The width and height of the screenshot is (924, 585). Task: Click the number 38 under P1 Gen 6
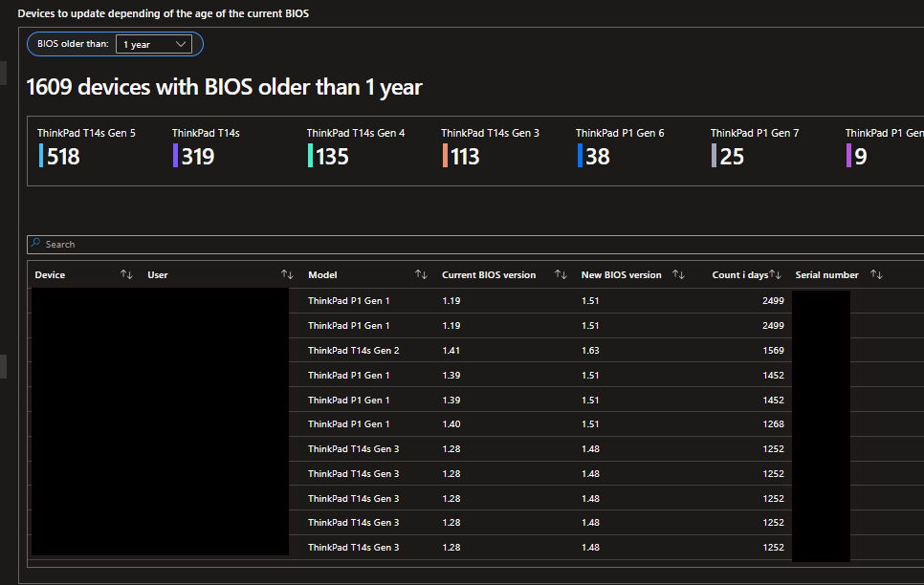(x=598, y=157)
